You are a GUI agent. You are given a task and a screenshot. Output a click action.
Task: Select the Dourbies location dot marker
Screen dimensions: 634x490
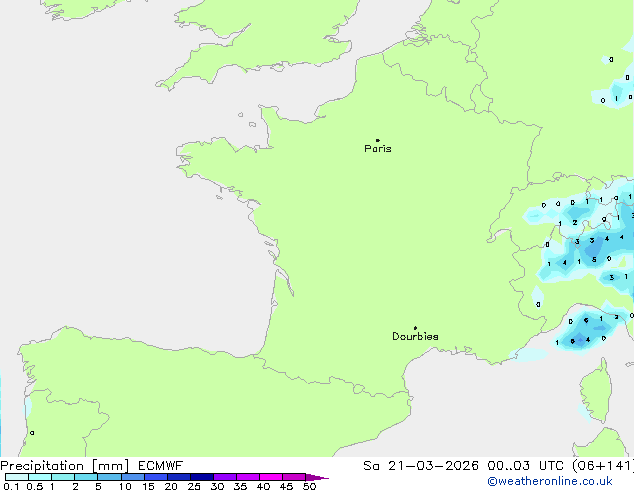coord(415,328)
